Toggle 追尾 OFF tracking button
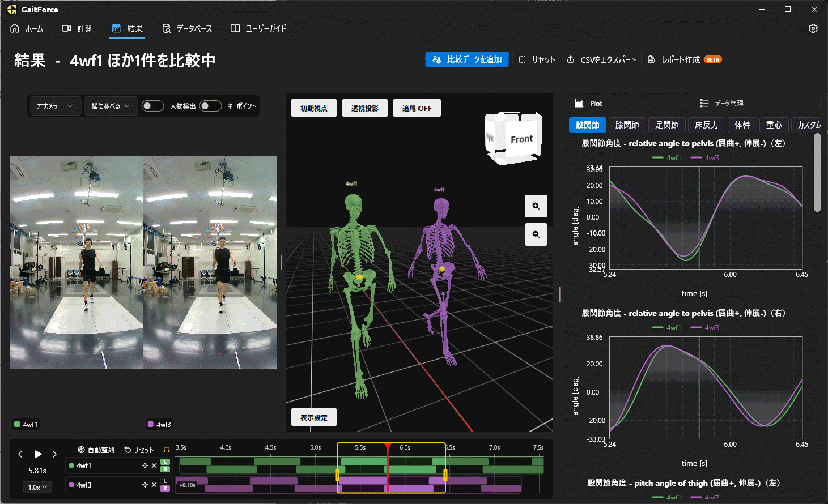Screen dimensions: 828x504 (x=417, y=108)
